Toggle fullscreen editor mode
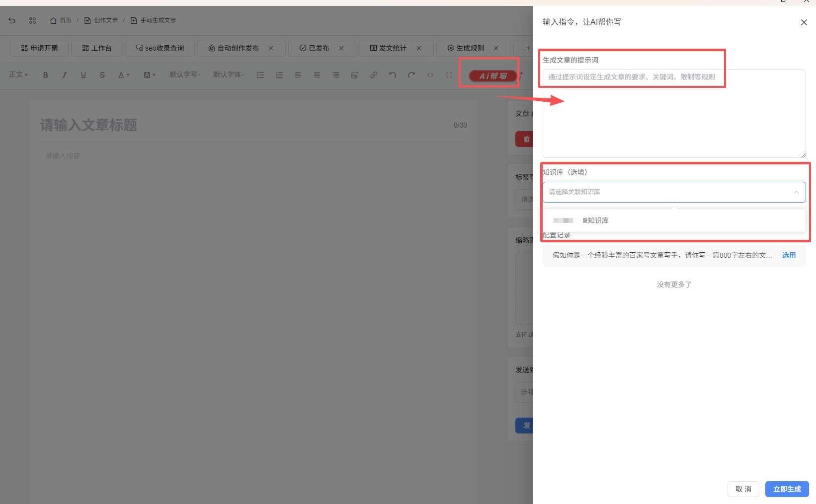 [x=449, y=75]
